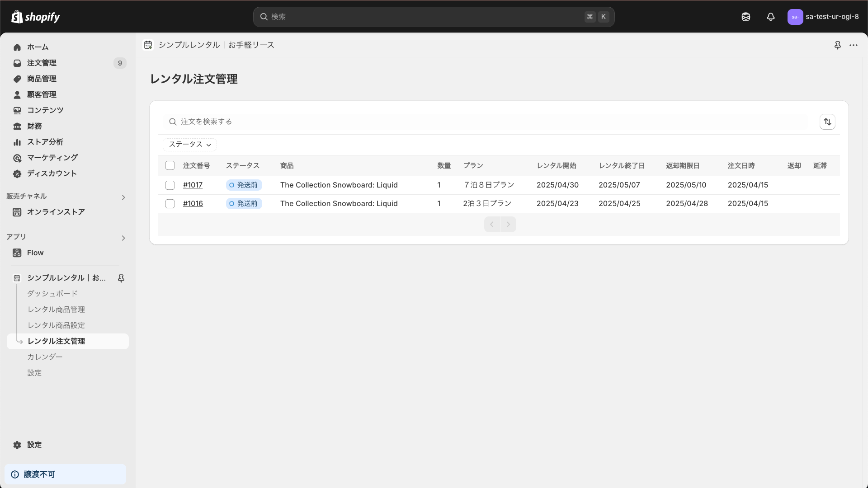Open order link #1017
The width and height of the screenshot is (868, 488).
pos(193,185)
